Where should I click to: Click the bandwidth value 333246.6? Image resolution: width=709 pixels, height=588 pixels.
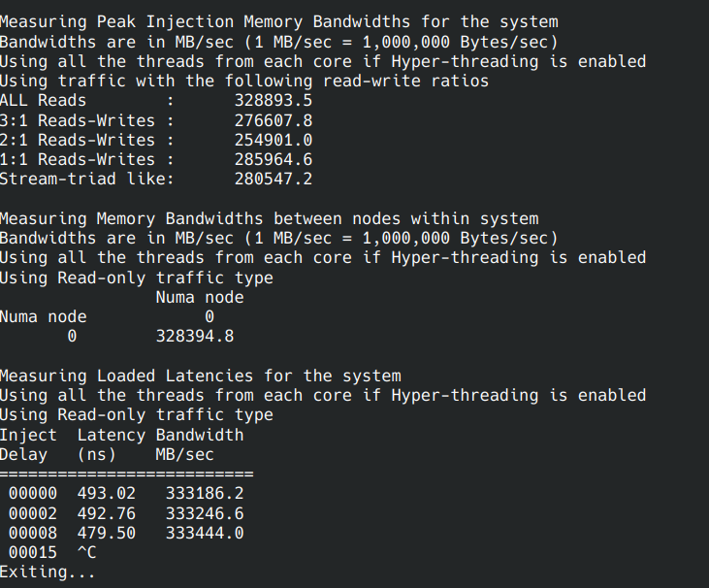[x=205, y=512]
